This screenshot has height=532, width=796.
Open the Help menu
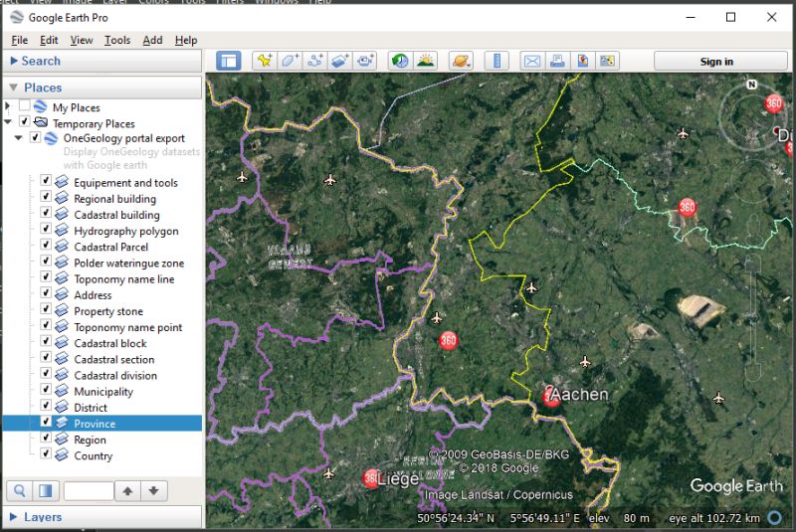coord(186,40)
